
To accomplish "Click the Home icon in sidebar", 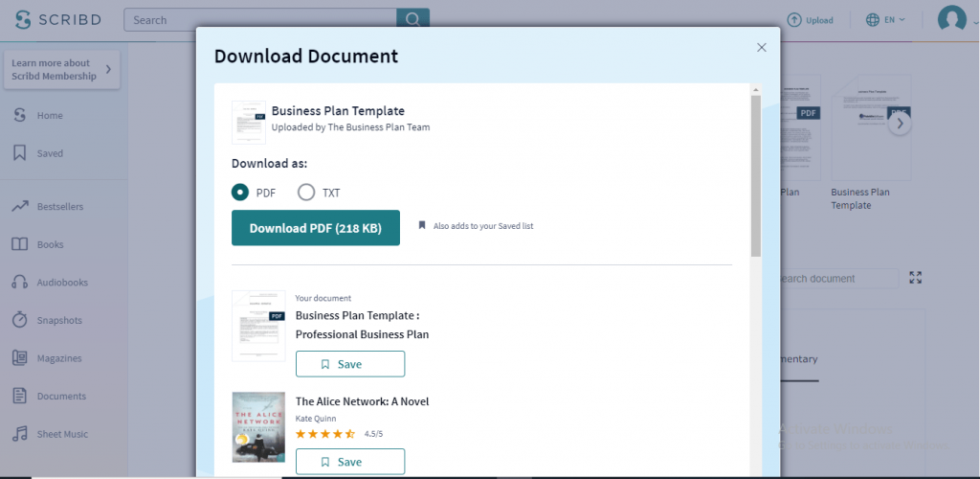I will click(20, 115).
